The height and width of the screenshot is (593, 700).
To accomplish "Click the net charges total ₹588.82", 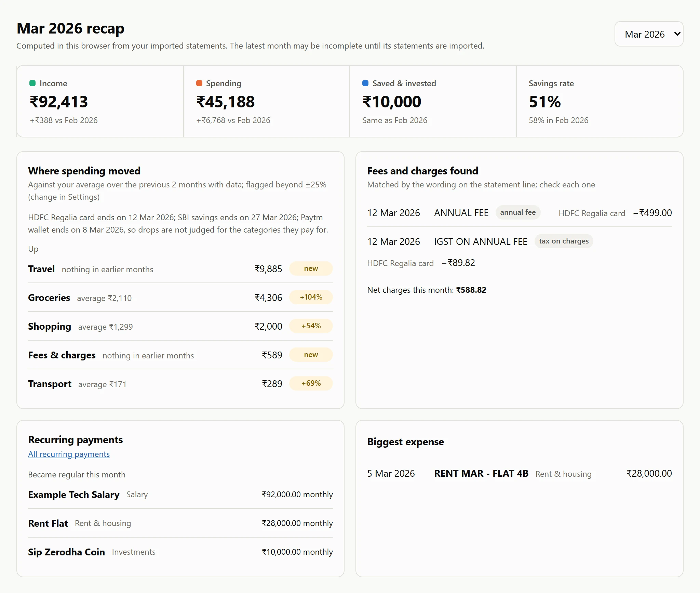I will click(471, 290).
